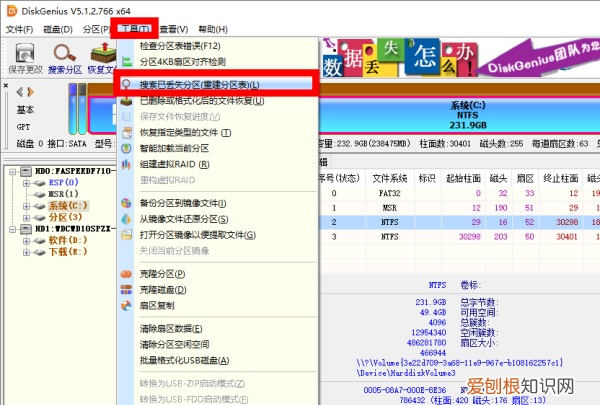Click the icon for 克隆分区
The width and height of the screenshot is (600, 405).
pos(126,274)
